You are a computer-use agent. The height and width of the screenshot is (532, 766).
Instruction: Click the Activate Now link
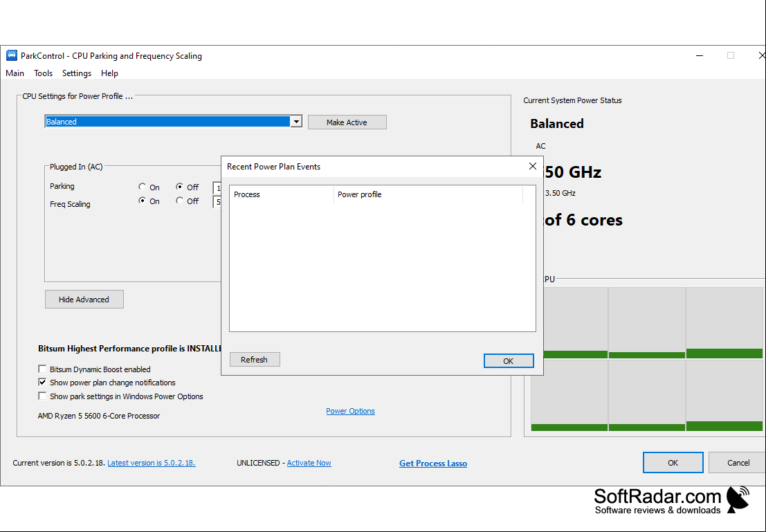point(309,463)
